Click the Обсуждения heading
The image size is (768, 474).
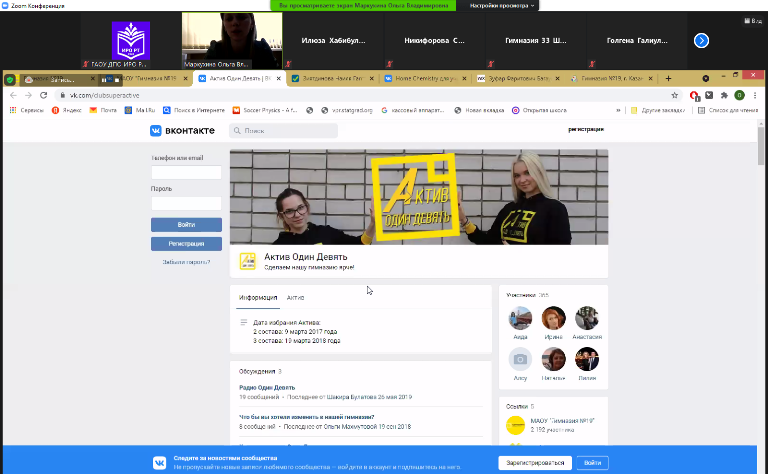(257, 371)
